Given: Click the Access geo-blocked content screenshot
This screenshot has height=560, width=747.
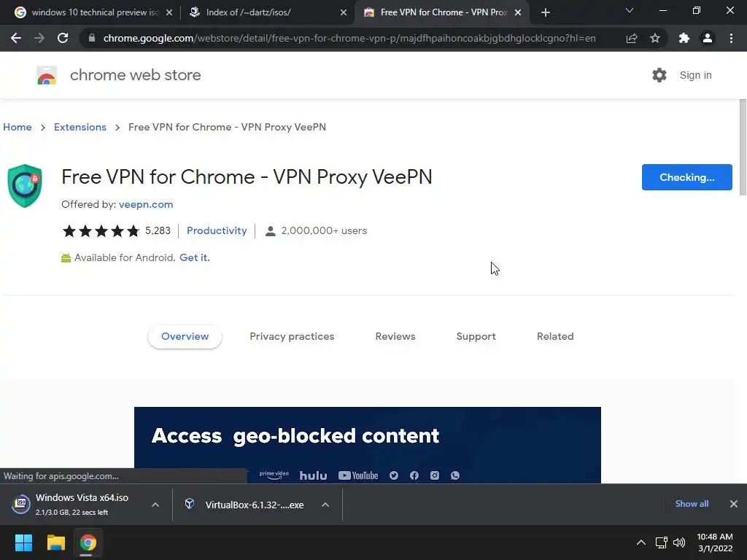Looking at the screenshot, I should click(x=368, y=445).
